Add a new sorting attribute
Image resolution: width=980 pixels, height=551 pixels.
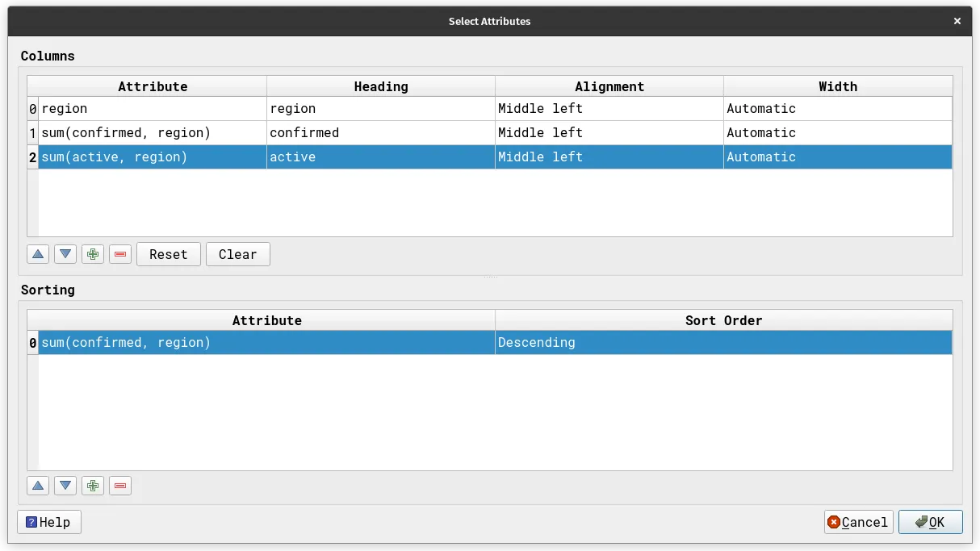[x=92, y=485]
